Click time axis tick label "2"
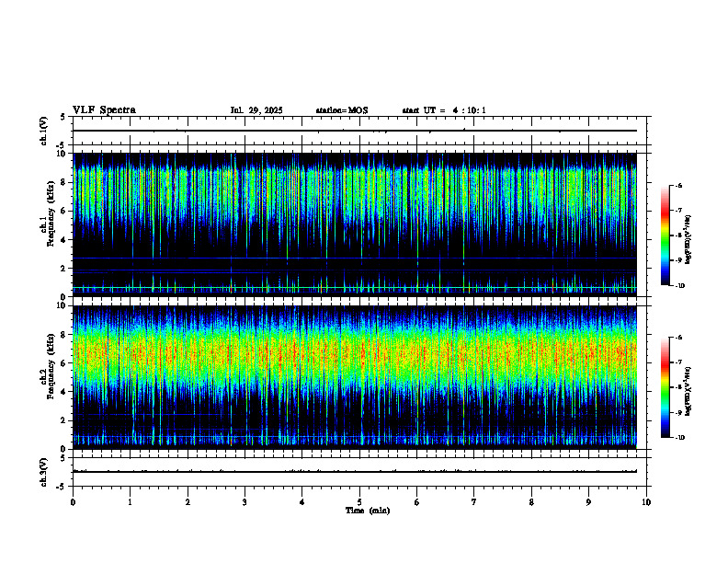 click(x=188, y=502)
